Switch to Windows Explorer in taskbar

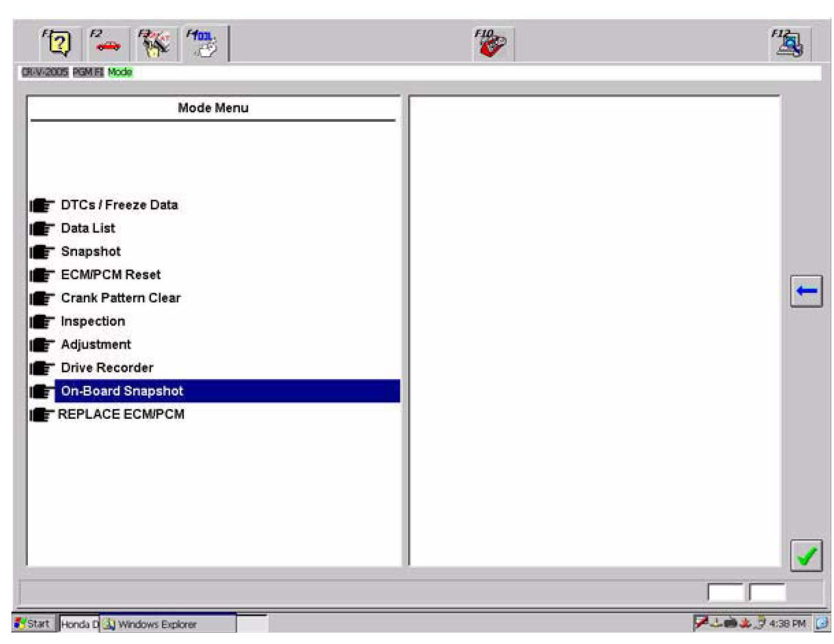[157, 624]
